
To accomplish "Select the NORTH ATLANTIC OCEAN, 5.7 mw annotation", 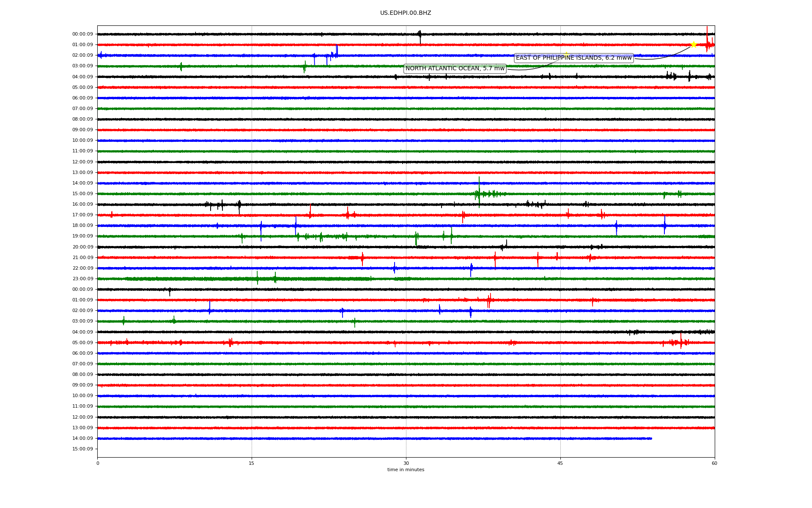I will [455, 69].
